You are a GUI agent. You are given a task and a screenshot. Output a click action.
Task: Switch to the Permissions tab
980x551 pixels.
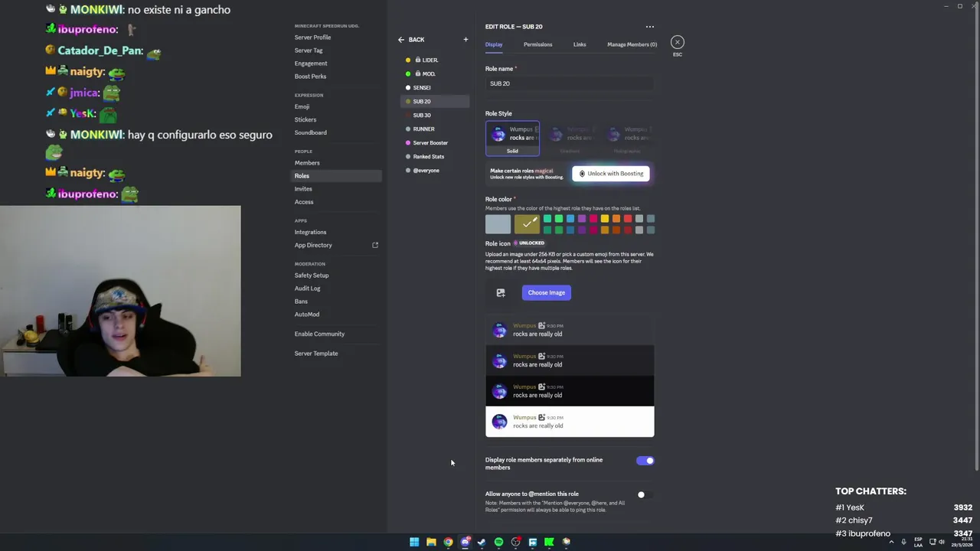click(x=537, y=44)
